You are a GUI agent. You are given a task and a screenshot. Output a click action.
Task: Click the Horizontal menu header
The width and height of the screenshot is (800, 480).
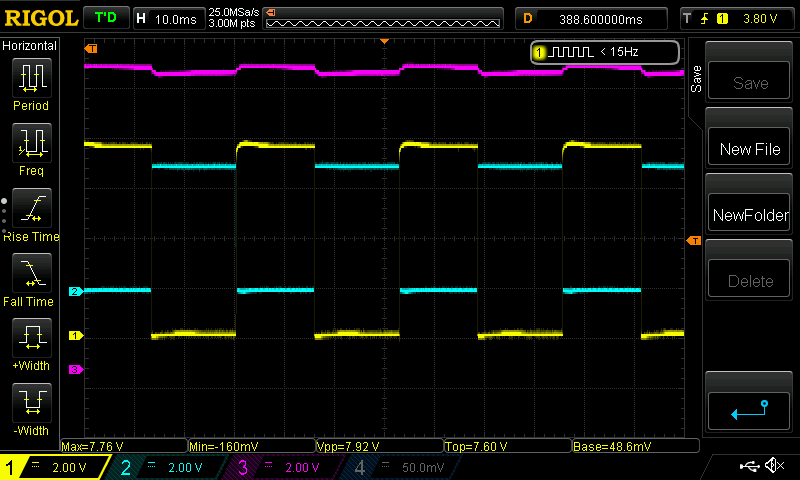30,45
